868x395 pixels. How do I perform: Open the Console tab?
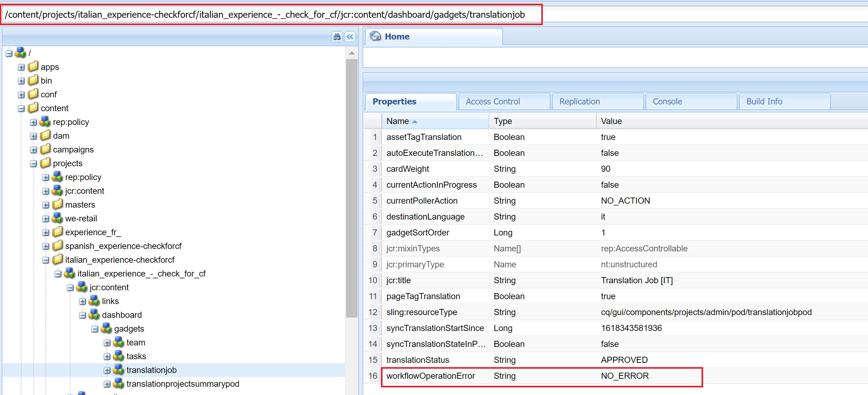coord(667,101)
